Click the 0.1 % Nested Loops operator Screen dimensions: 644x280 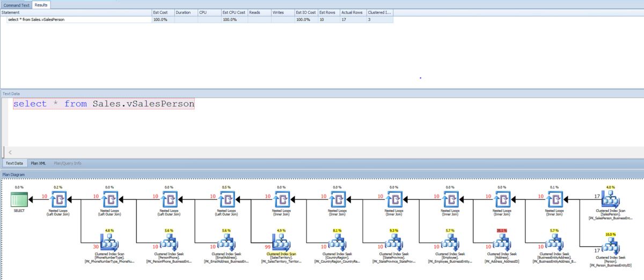click(555, 199)
